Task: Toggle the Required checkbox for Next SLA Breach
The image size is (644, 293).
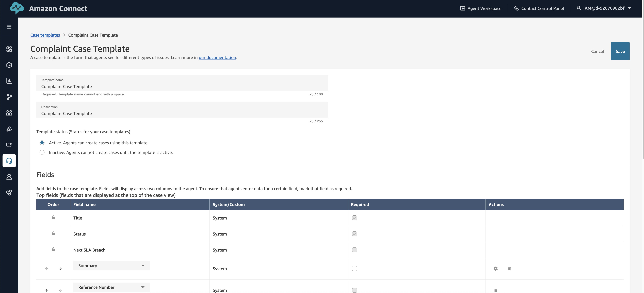Action: pyautogui.click(x=354, y=250)
